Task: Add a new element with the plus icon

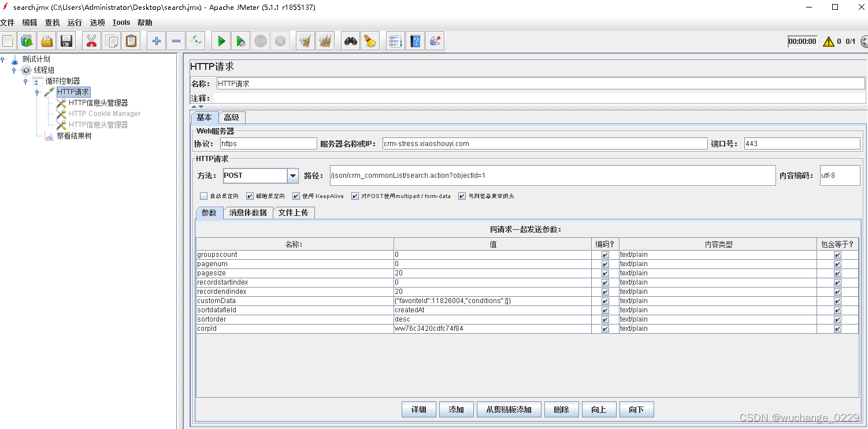Action: pyautogui.click(x=157, y=40)
